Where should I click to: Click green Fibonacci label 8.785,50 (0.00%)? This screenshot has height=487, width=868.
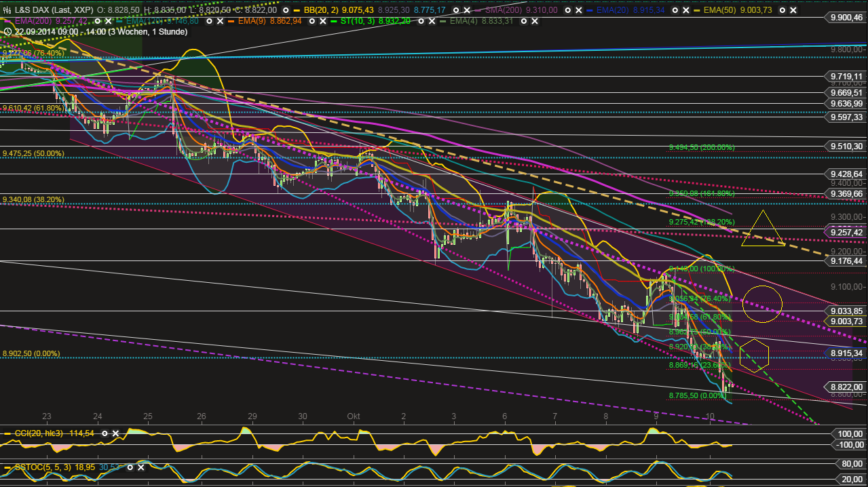click(x=697, y=395)
